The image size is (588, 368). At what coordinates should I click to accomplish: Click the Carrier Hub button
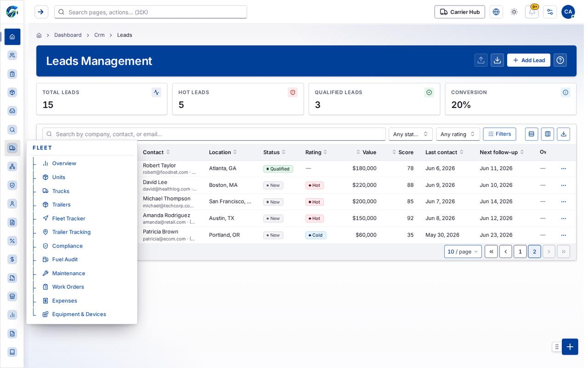pos(460,12)
